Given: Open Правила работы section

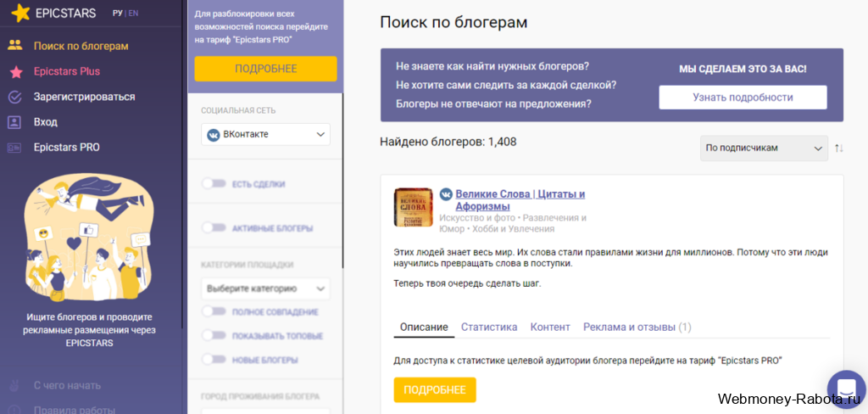Looking at the screenshot, I should (x=75, y=411).
